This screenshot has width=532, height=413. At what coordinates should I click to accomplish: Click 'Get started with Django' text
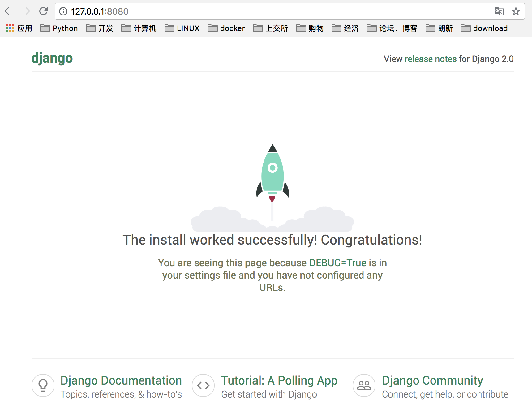pyautogui.click(x=269, y=394)
